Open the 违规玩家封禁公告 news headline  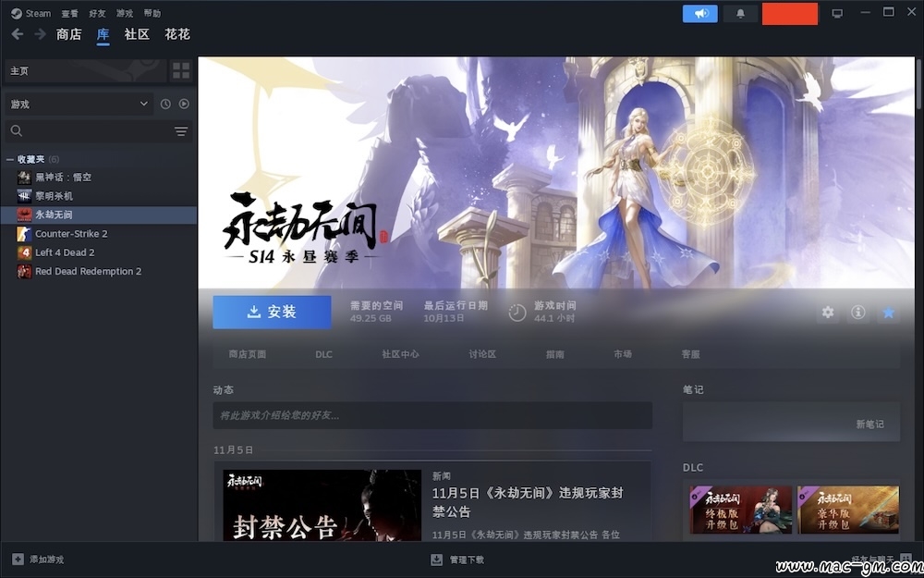pyautogui.click(x=528, y=502)
